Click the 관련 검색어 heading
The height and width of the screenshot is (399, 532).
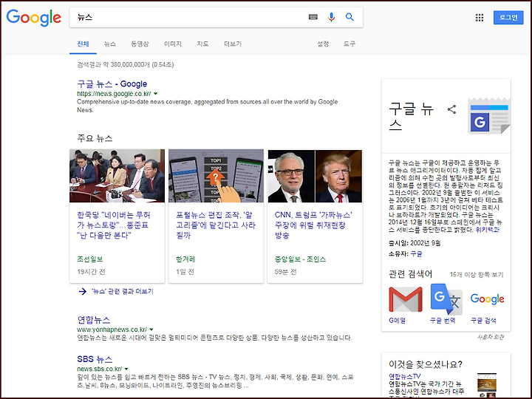point(411,274)
